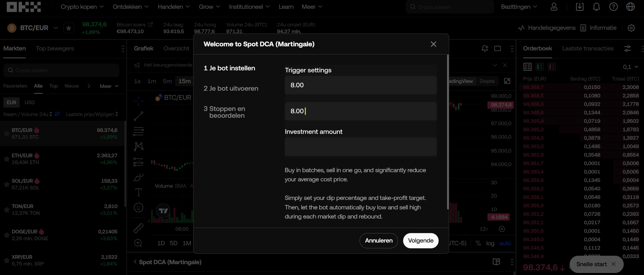Open the trading settings gear icon

631,28
